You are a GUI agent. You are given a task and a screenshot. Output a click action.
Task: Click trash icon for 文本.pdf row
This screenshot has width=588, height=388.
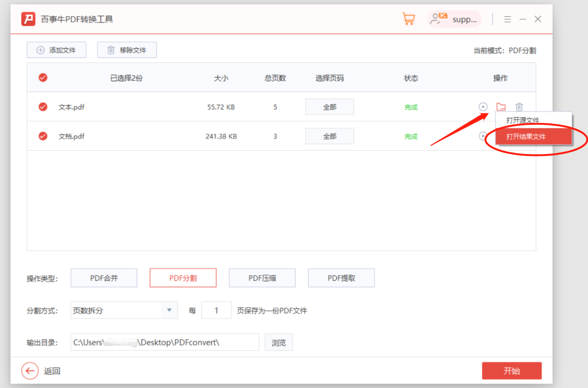click(519, 107)
